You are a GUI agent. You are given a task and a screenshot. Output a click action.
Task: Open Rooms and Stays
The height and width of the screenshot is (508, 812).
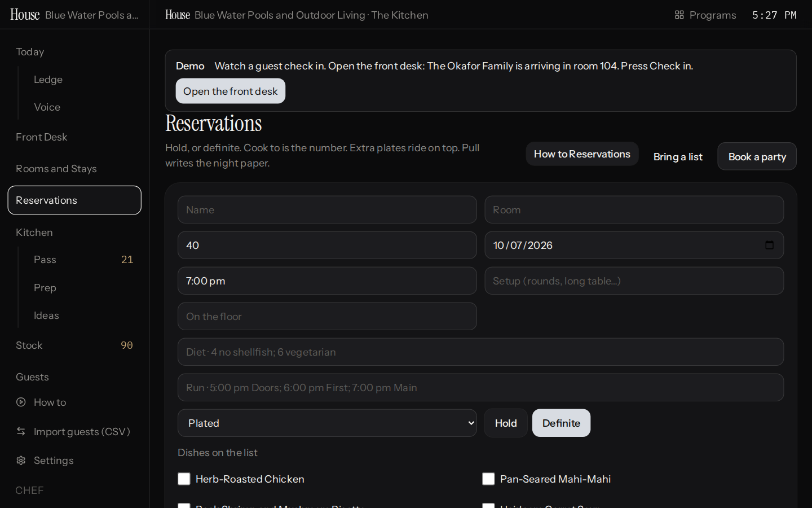coord(56,169)
